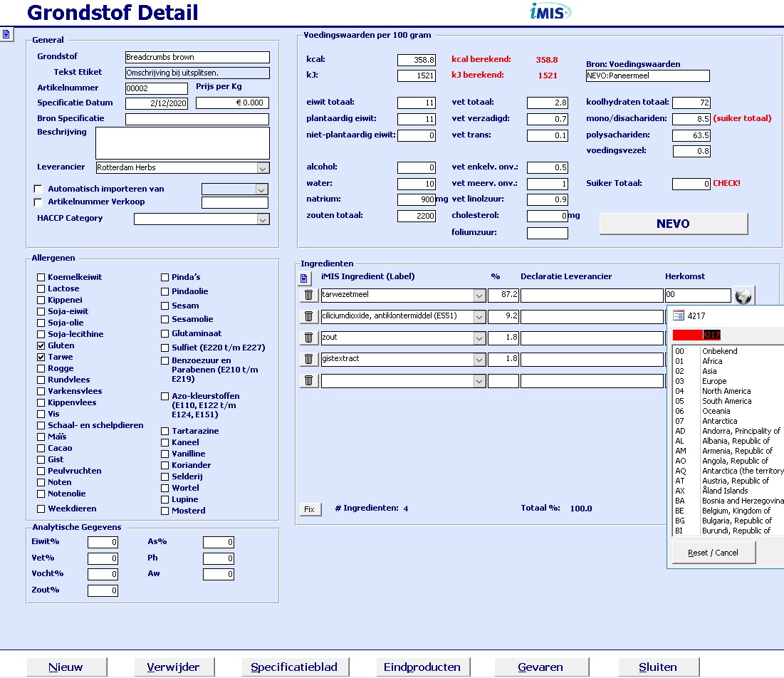Click the NEVO button
This screenshot has height=678, width=784.
tap(674, 224)
